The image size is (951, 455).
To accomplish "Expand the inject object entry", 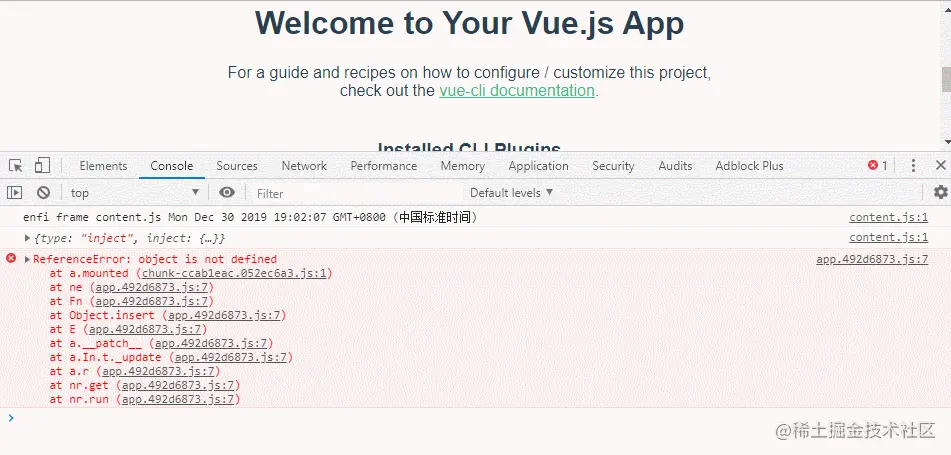I will tap(28, 238).
